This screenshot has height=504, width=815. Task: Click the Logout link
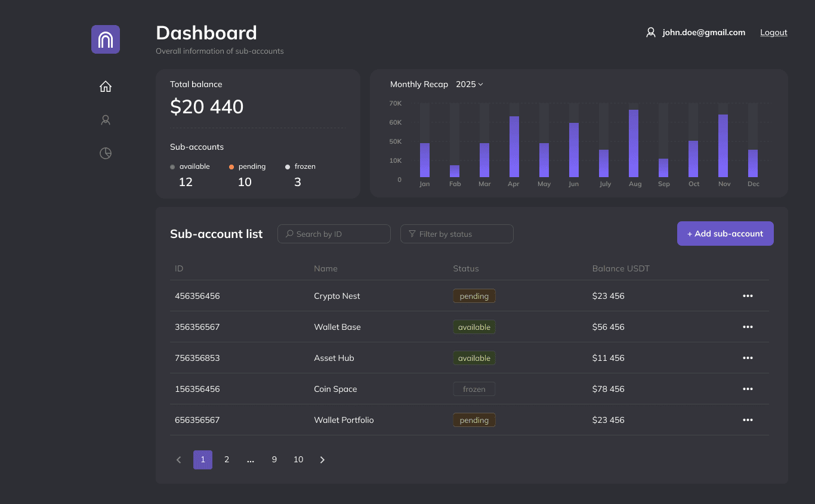(x=774, y=32)
